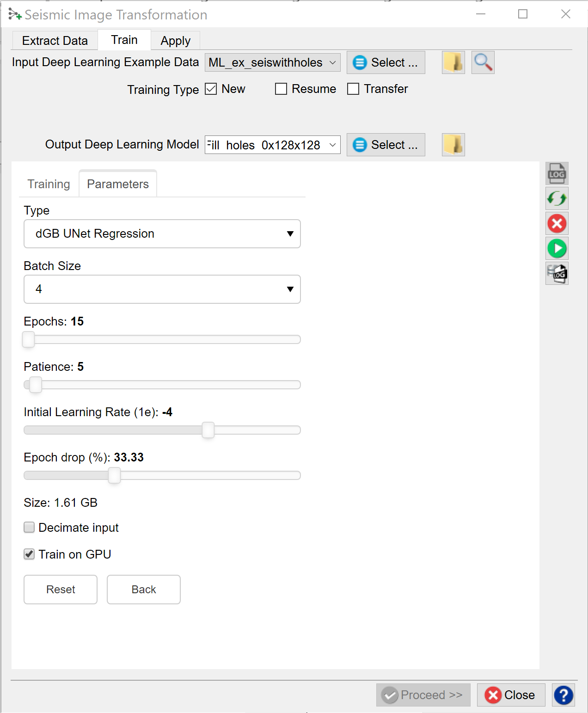The height and width of the screenshot is (713, 588).
Task: Click the magnifying glass icon beside input data
Action: pyautogui.click(x=483, y=62)
